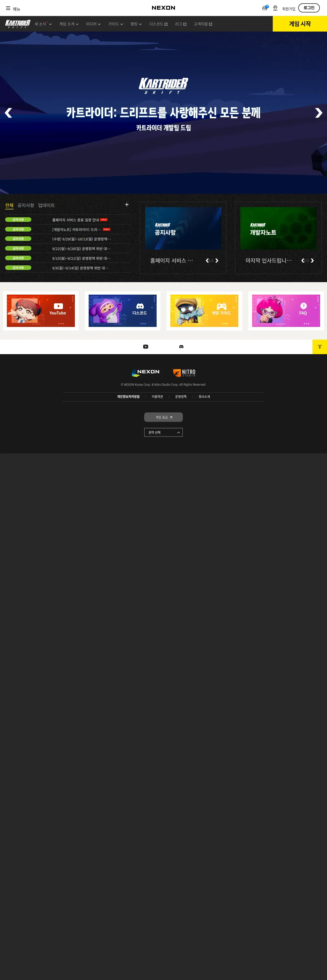Viewport: 327px width, 980px height.
Task: Open 홈페이지 서비스 … card title
Action: point(171,261)
